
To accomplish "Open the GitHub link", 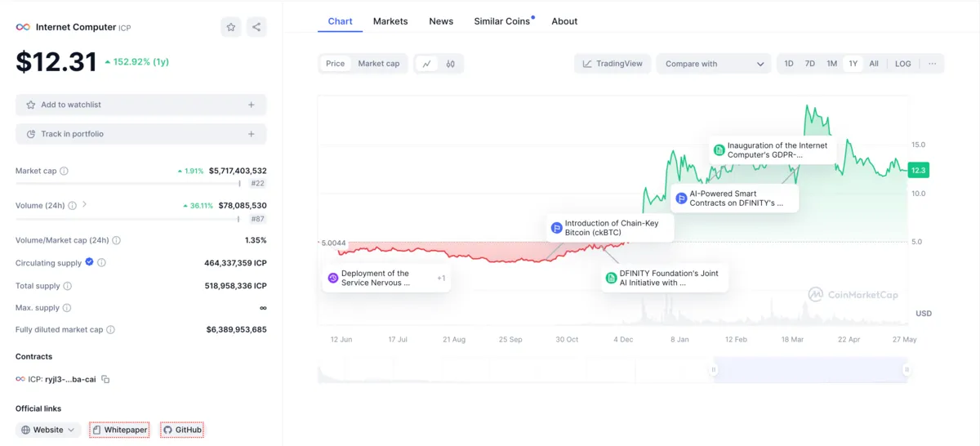I will (x=182, y=430).
